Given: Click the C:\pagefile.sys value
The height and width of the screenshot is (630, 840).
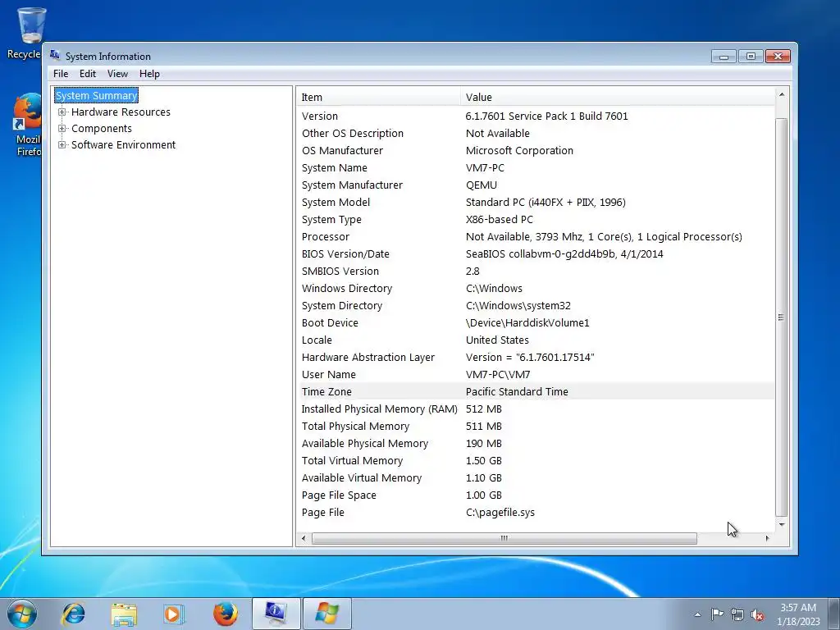Looking at the screenshot, I should (x=500, y=512).
